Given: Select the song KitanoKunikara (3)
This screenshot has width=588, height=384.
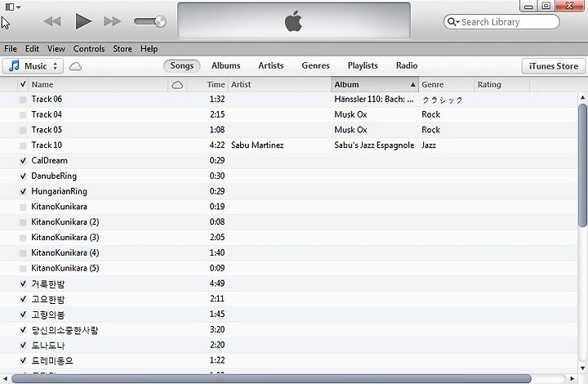Looking at the screenshot, I should click(65, 238).
